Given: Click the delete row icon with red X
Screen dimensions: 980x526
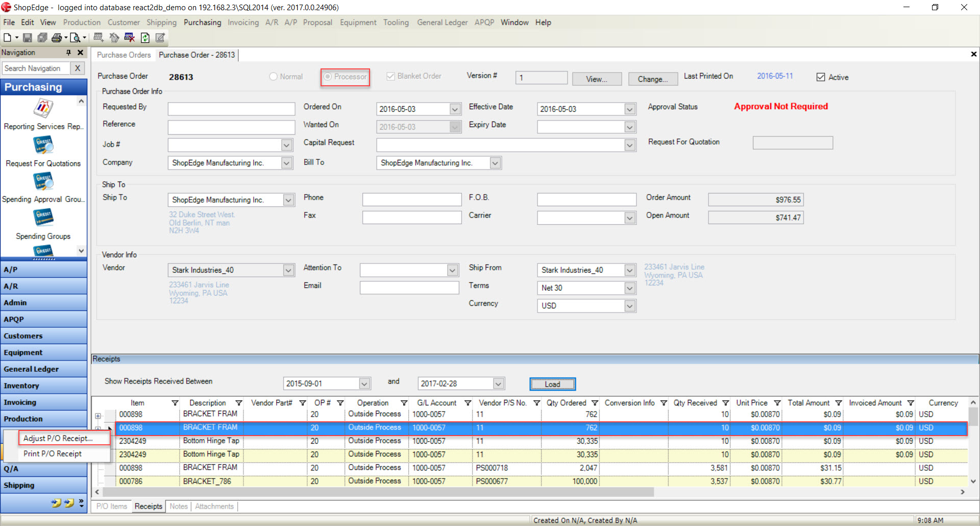Looking at the screenshot, I should (129, 38).
